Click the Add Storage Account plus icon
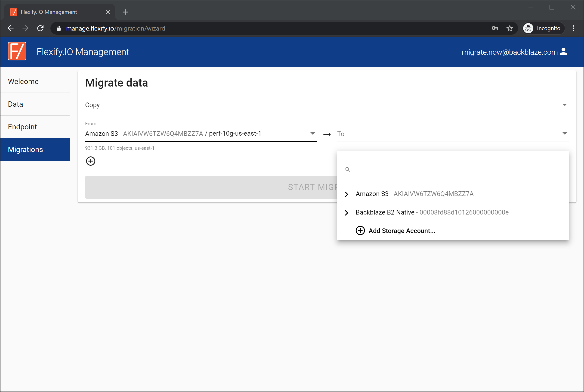This screenshot has height=392, width=584. [x=360, y=230]
